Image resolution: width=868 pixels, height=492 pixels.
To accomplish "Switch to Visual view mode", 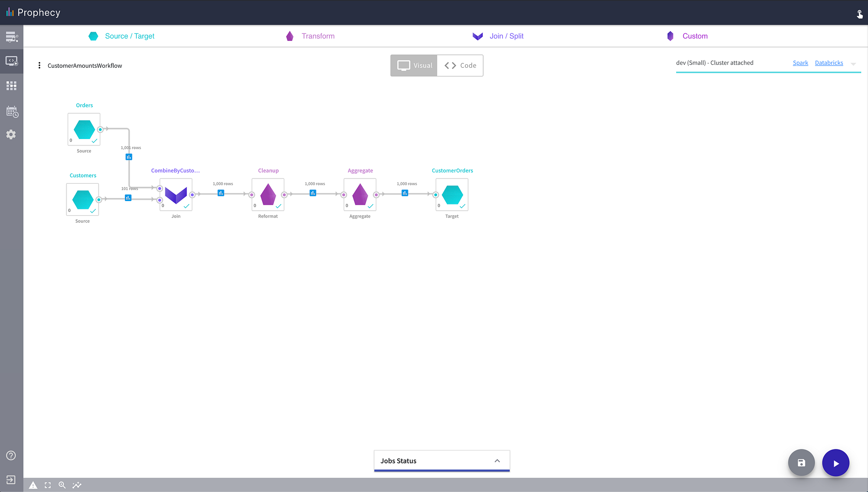I will pyautogui.click(x=414, y=66).
